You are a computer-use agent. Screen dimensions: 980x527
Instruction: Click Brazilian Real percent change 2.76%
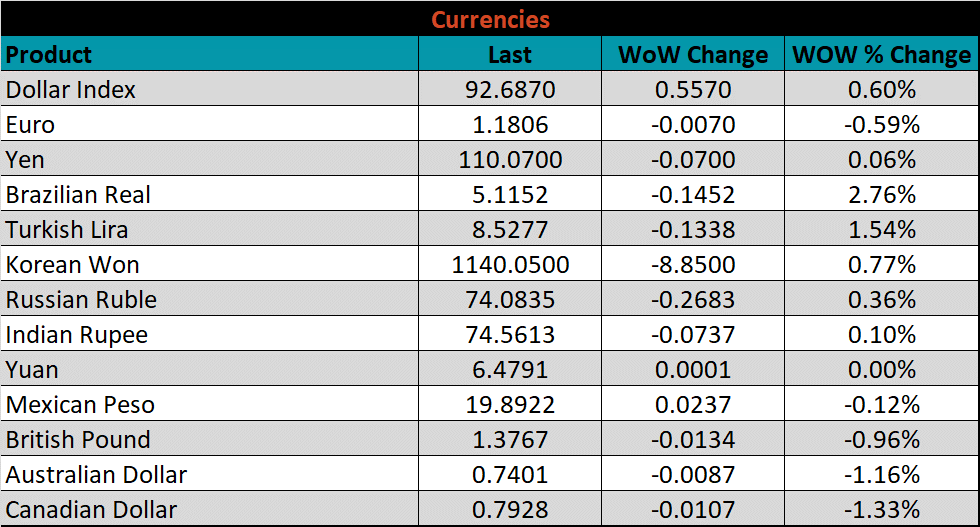coord(881,195)
